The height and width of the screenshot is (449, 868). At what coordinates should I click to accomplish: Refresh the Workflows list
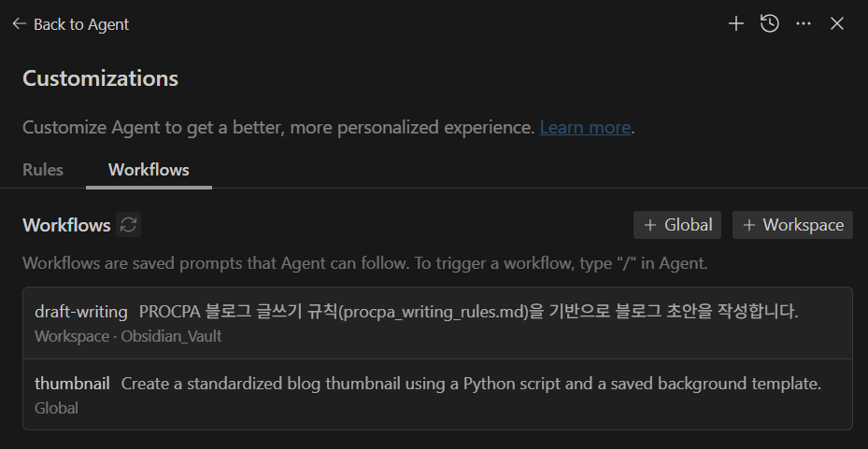[x=129, y=225]
